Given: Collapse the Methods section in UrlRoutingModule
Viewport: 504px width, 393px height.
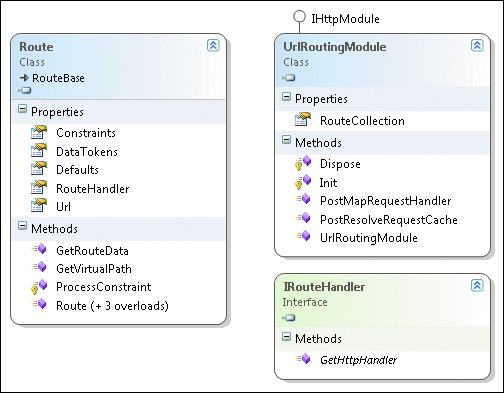Looking at the screenshot, I should [x=286, y=140].
